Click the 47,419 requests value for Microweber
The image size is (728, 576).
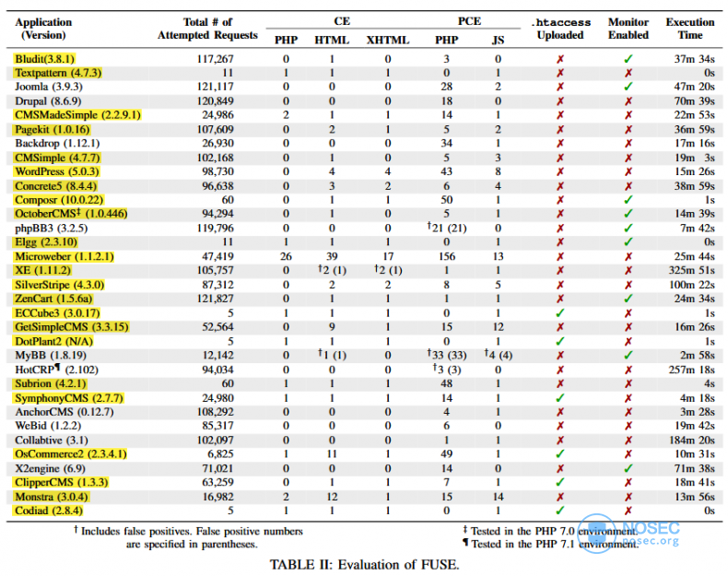click(217, 257)
